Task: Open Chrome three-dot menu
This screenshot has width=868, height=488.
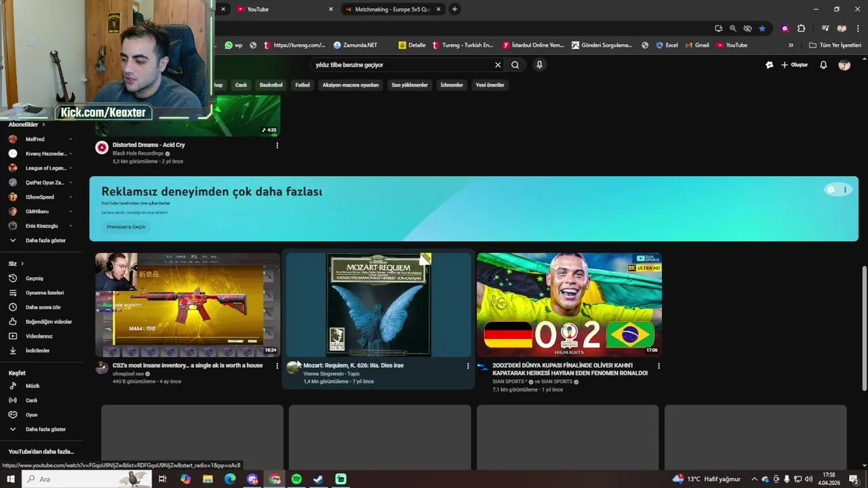Action: (x=859, y=28)
